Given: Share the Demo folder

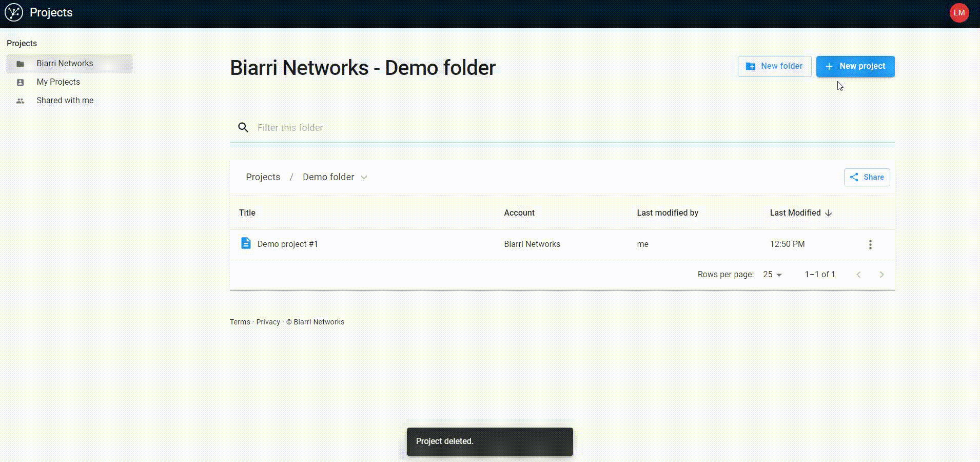Looking at the screenshot, I should (867, 177).
